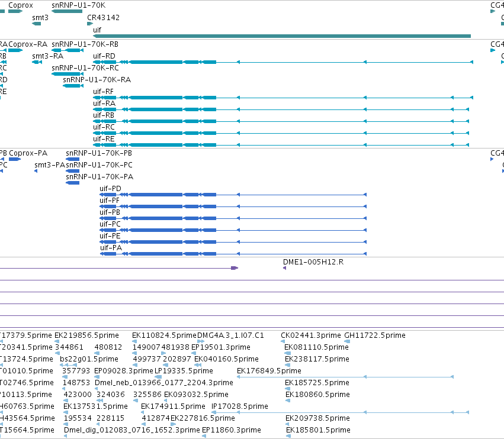
Task: Open the DMG4A3_1.I07.C1 EST label
Action: pyautogui.click(x=230, y=335)
